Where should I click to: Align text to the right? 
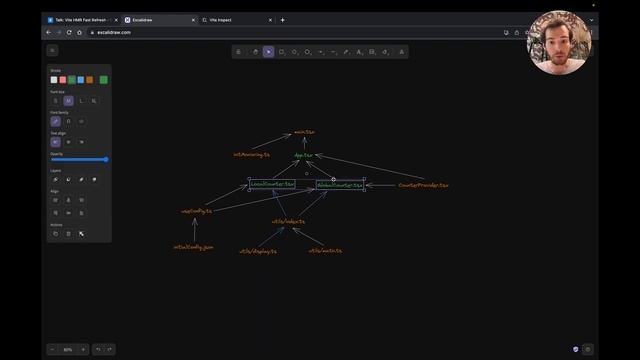tap(81, 142)
